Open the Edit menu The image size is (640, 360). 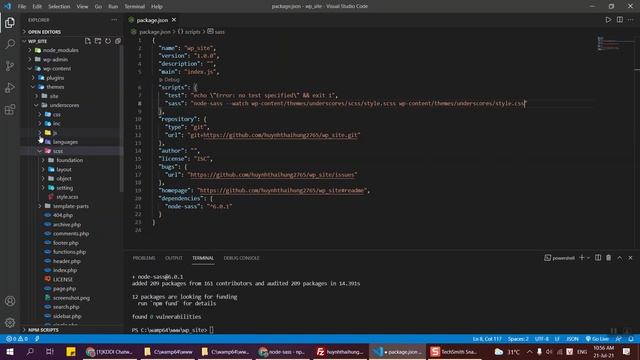pyautogui.click(x=37, y=6)
